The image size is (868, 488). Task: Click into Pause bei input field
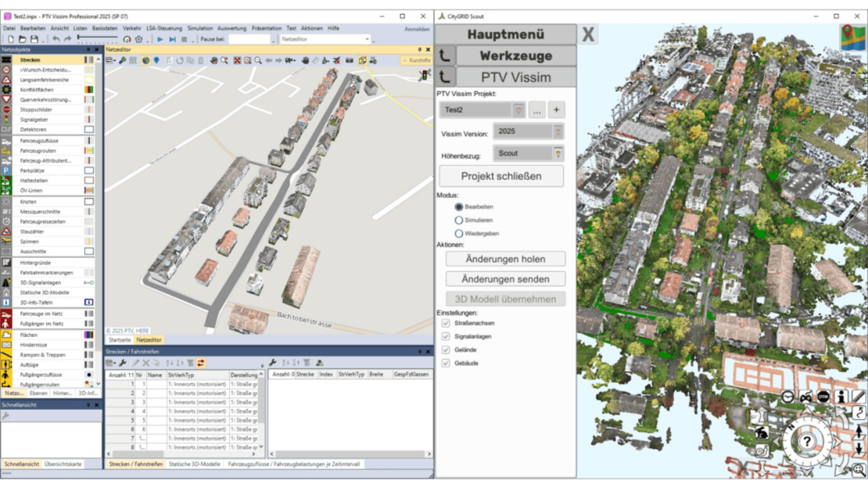pyautogui.click(x=249, y=39)
